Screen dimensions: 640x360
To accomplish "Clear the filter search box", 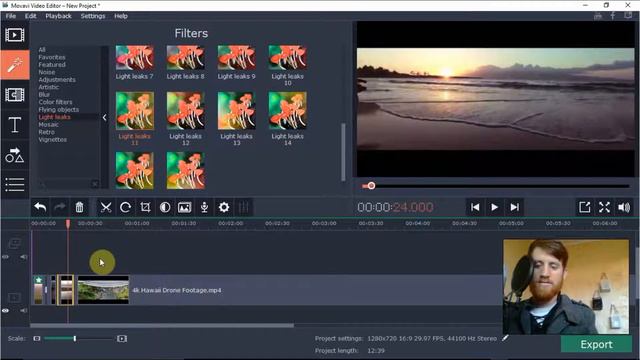I will [x=95, y=184].
